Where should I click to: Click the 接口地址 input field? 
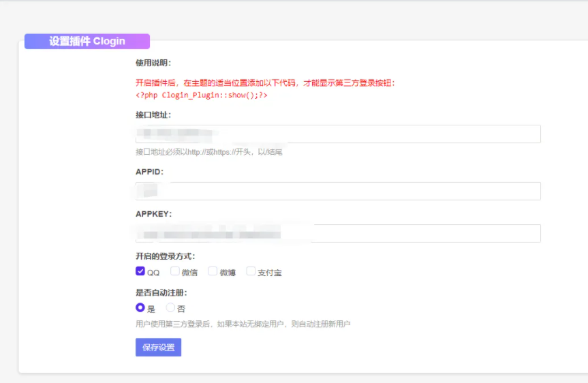(338, 134)
